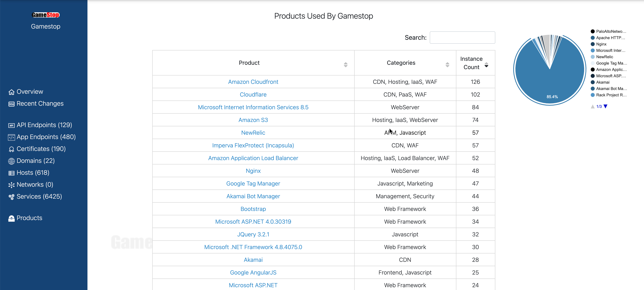Open Hosts (618) section
The width and height of the screenshot is (644, 290).
(x=33, y=173)
